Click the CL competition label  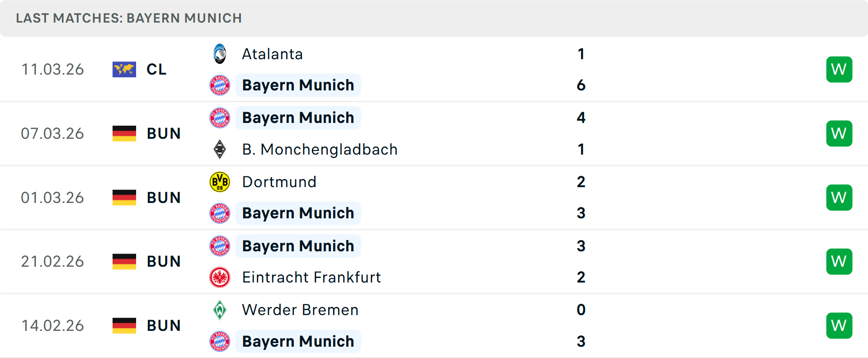(156, 69)
